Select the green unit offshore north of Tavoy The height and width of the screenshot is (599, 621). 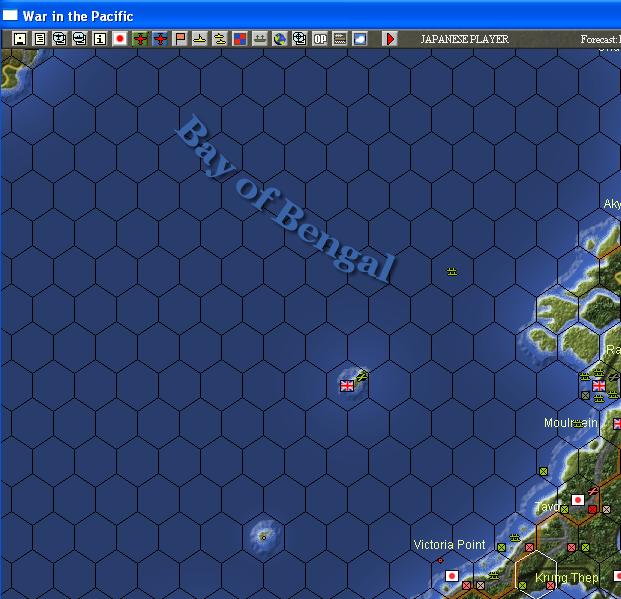pyautogui.click(x=543, y=471)
